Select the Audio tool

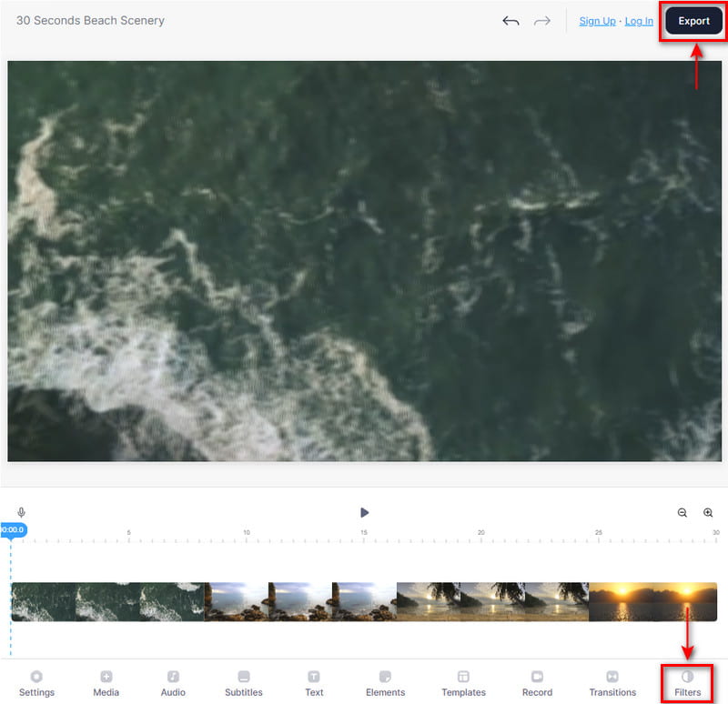tap(172, 683)
